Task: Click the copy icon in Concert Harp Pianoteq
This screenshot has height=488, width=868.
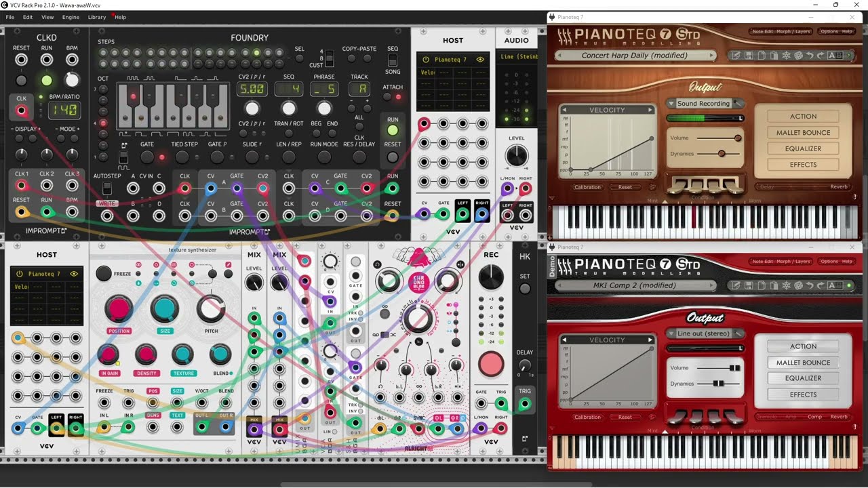Action: [762, 56]
